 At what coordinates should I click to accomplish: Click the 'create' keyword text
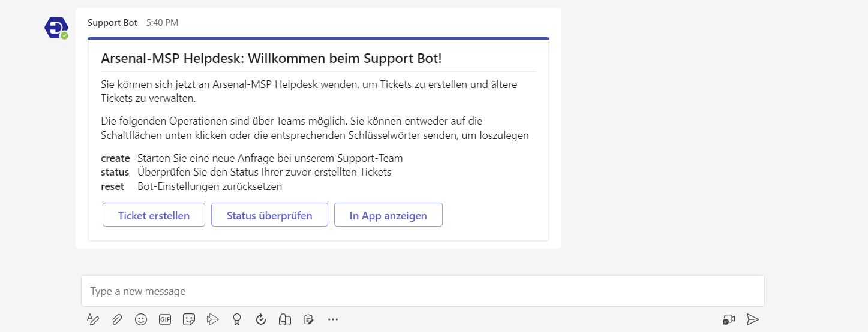point(115,158)
